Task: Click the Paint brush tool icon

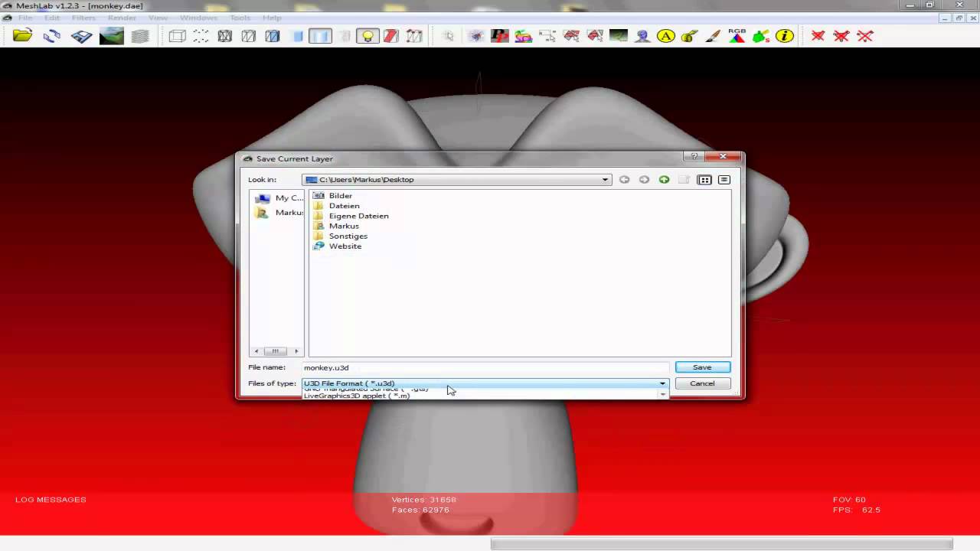Action: (x=713, y=36)
